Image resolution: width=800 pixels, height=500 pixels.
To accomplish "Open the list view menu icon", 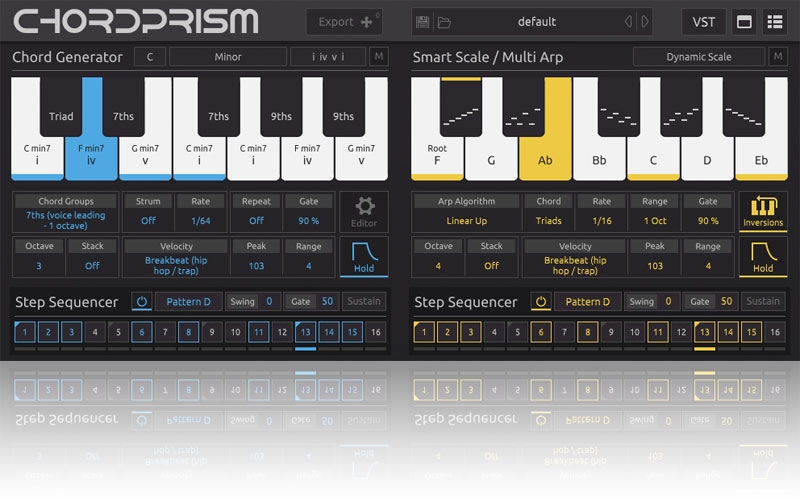I will [x=775, y=22].
